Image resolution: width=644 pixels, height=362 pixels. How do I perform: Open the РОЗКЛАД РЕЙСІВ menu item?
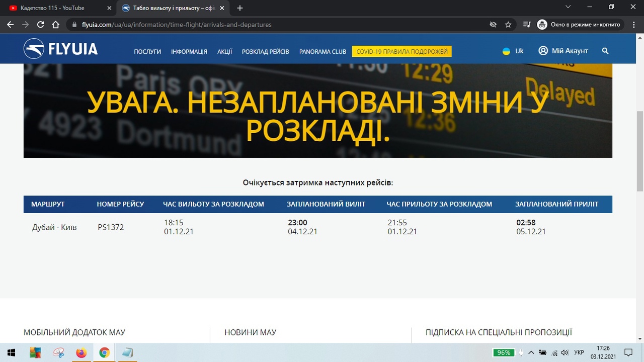pos(265,51)
